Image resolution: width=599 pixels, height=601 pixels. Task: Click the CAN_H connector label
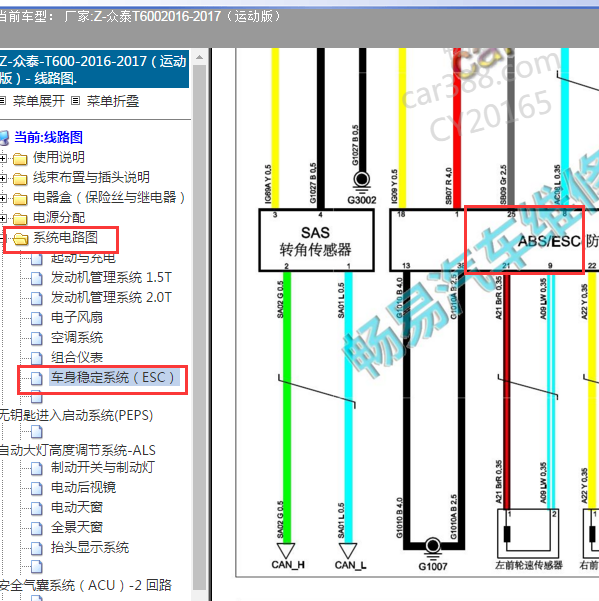[288, 565]
